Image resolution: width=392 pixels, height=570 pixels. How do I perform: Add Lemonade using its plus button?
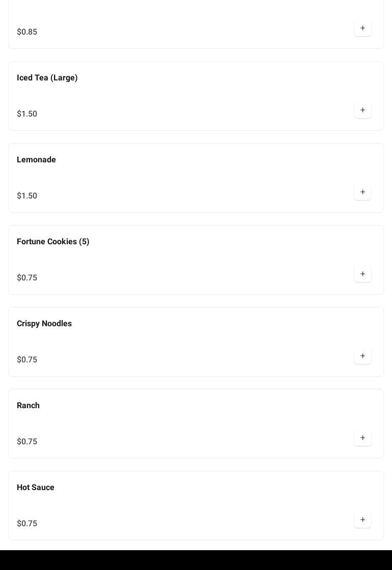coord(362,192)
